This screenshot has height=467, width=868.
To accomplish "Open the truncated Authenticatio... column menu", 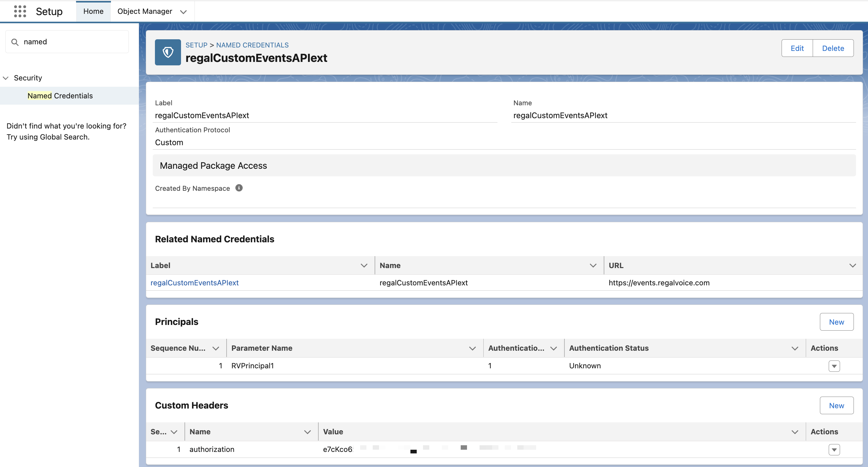I will point(553,349).
